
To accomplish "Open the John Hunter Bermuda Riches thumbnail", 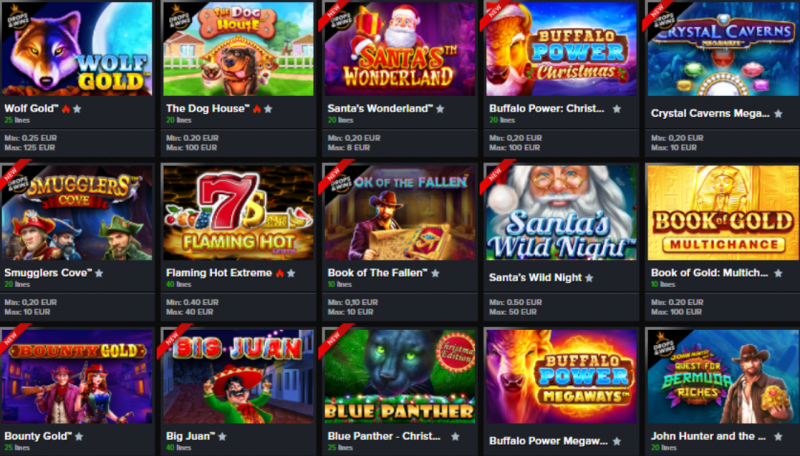I will click(x=722, y=376).
